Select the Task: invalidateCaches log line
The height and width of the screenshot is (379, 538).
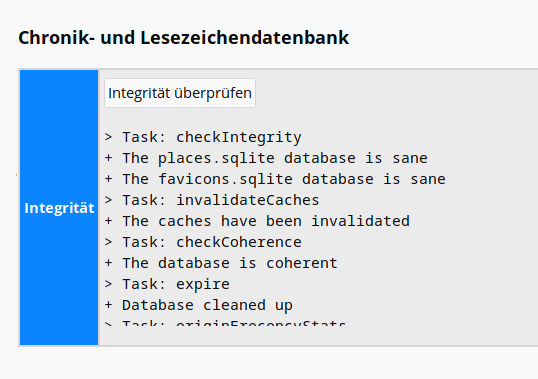tap(212, 200)
